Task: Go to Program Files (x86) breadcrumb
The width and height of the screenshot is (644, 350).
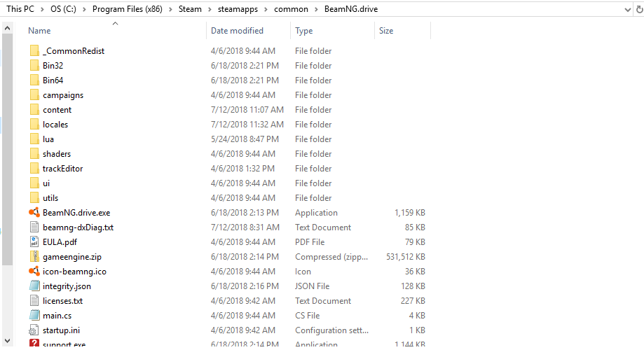Action: pos(128,9)
